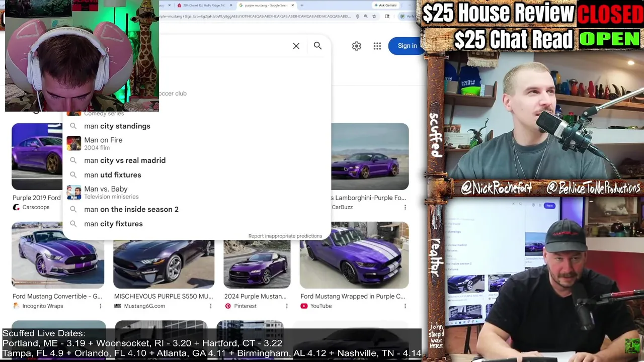Click the zoom magnifier icon in address bar
Screen dimensions: 644x362
[366, 16]
